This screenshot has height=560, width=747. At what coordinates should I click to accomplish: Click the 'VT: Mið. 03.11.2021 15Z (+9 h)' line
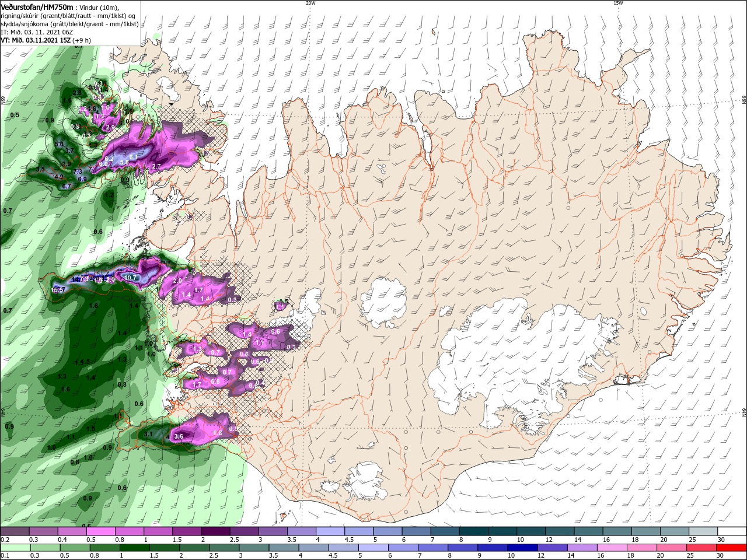pos(44,40)
